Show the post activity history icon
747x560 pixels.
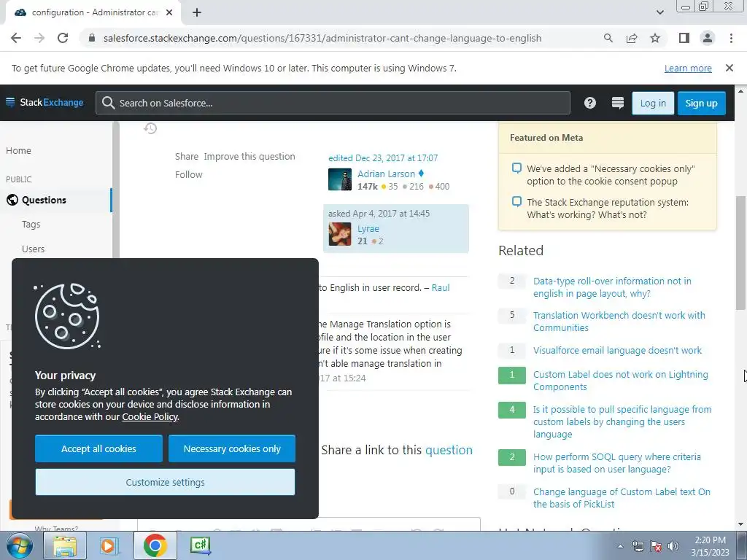[x=150, y=128]
